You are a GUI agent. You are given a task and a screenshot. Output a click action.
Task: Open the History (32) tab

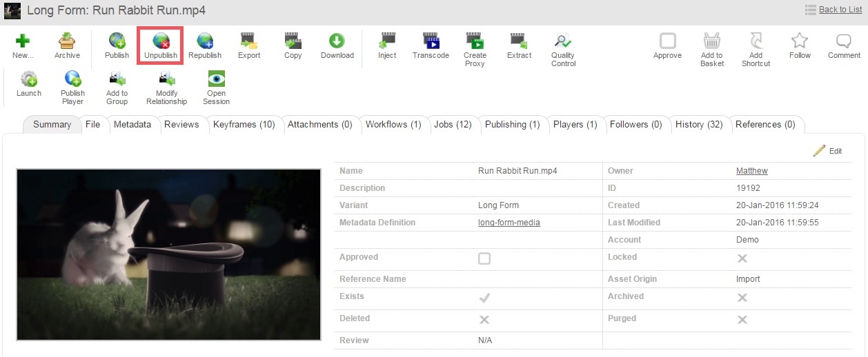(698, 125)
